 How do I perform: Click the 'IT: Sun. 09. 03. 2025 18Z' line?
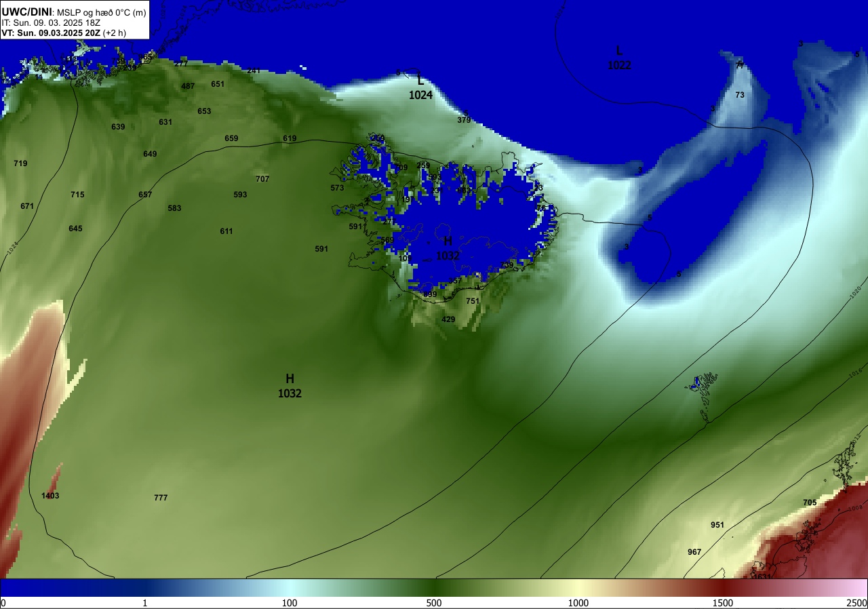[x=51, y=22]
